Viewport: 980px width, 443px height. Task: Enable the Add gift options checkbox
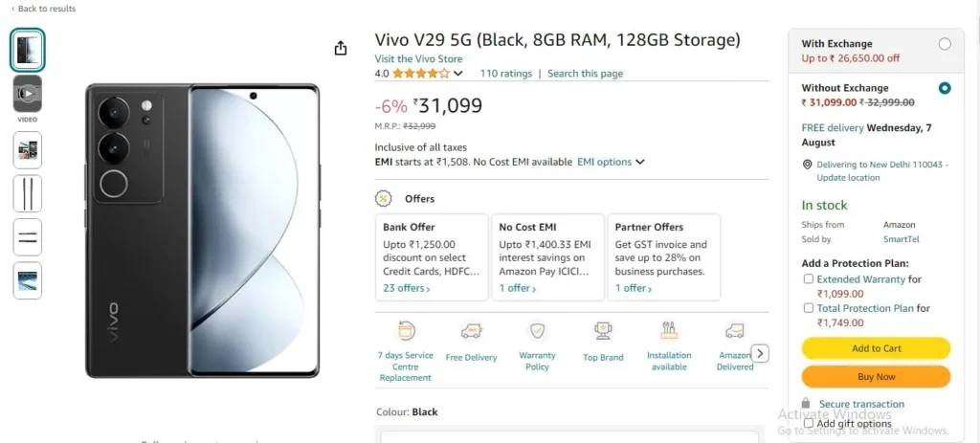click(809, 423)
